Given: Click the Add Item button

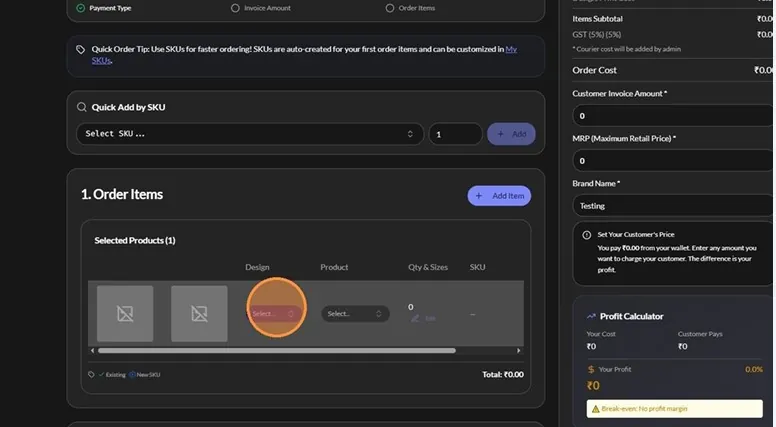Looking at the screenshot, I should [499, 196].
